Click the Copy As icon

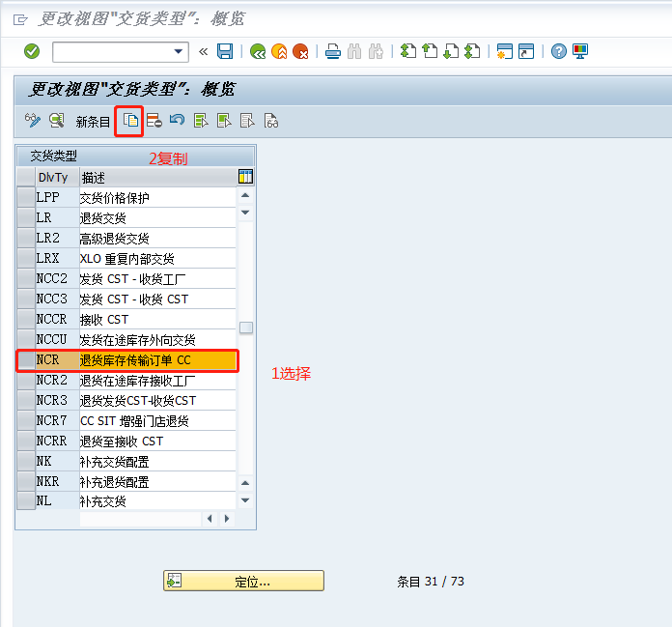(130, 121)
